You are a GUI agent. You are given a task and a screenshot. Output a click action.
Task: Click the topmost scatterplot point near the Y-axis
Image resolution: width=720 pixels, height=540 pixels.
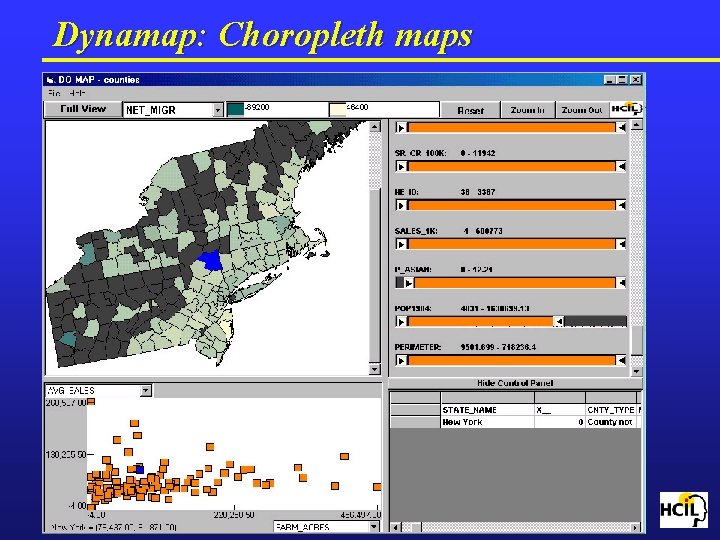pyautogui.click(x=91, y=402)
